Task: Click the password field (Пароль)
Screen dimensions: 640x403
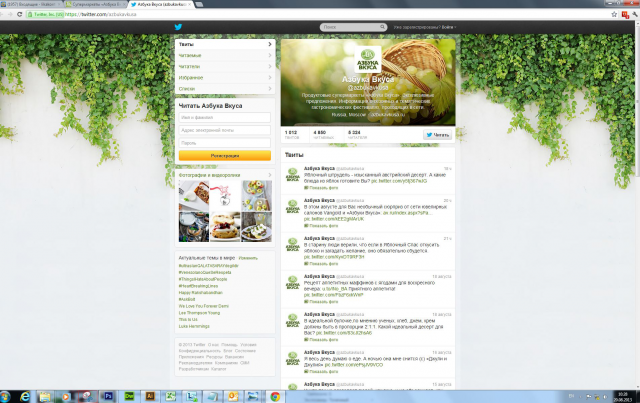Action: 224,143
